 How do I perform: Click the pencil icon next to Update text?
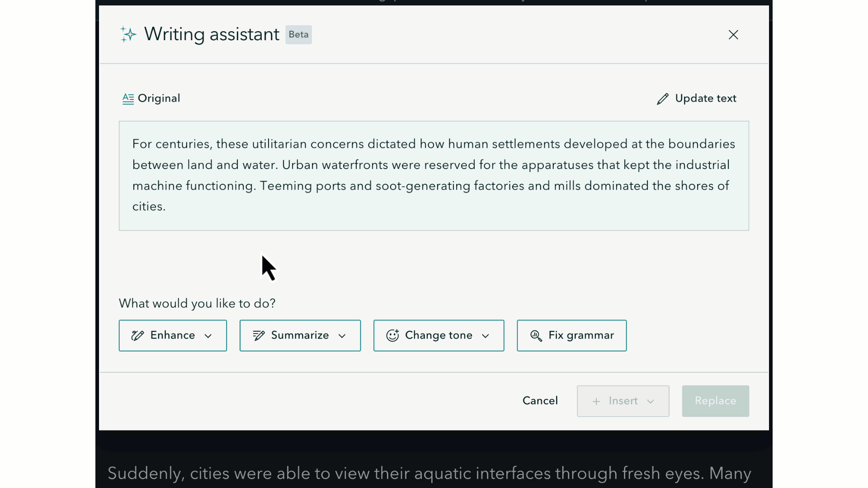tap(663, 99)
